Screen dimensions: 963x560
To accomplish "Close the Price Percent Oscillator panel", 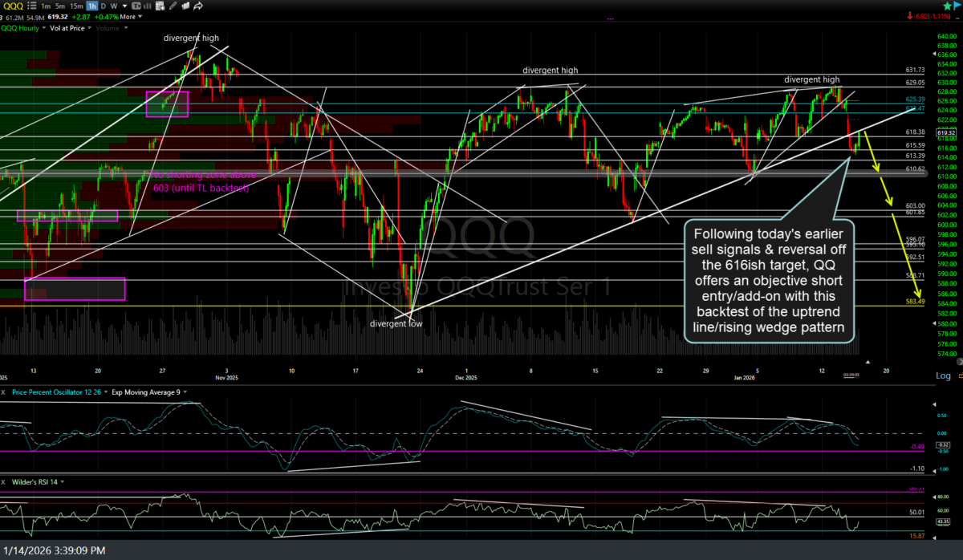I will 5,392.
